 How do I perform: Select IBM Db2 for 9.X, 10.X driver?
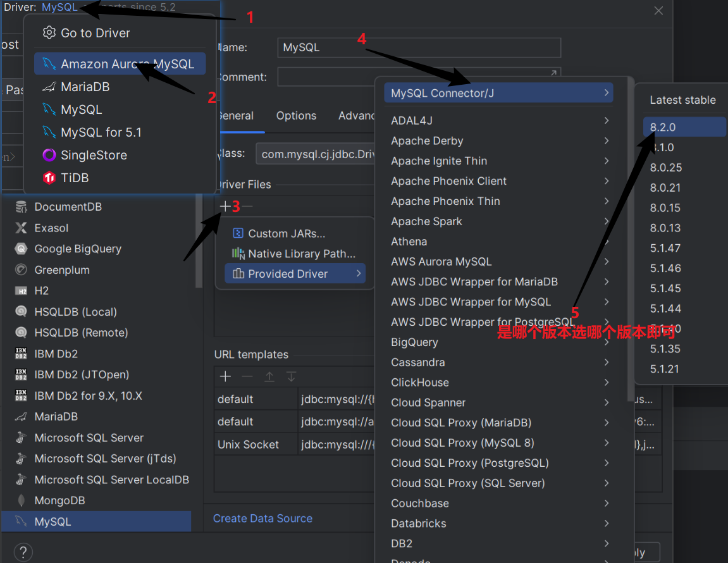96,396
